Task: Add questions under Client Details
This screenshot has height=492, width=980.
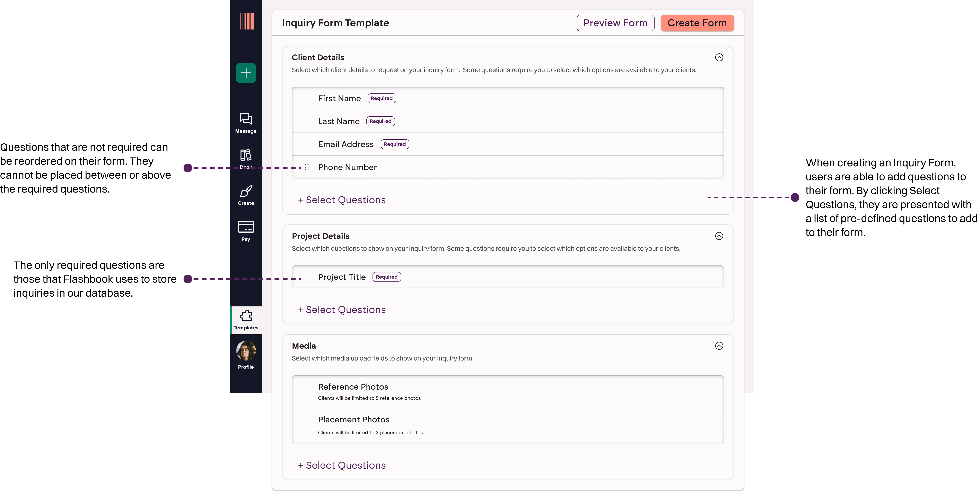Action: 342,200
